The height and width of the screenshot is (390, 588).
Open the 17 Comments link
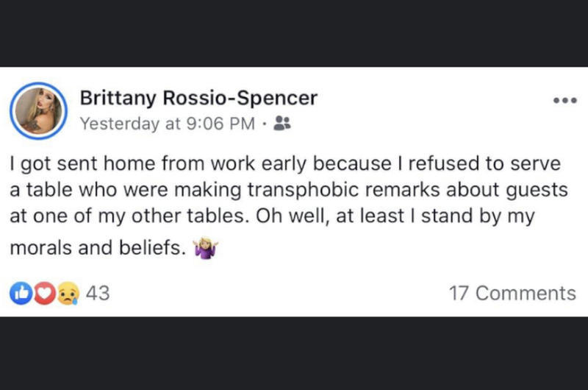click(512, 293)
